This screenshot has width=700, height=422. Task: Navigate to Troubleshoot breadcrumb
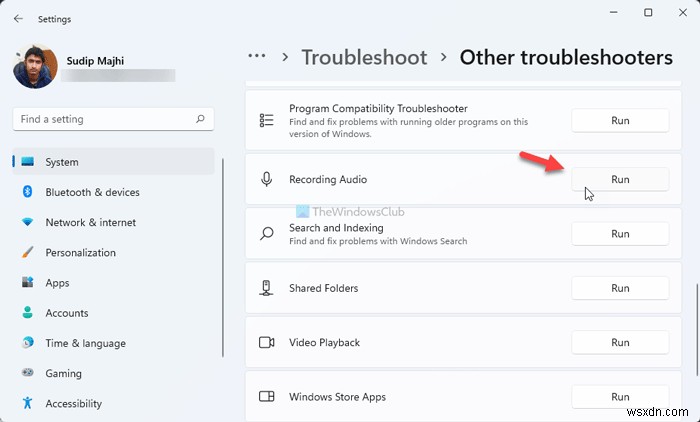tap(364, 58)
